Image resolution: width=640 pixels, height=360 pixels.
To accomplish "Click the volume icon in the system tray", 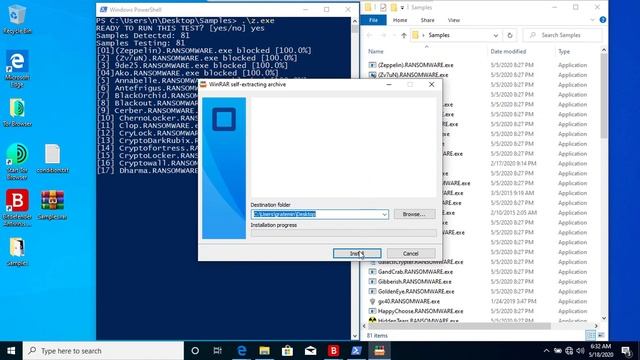I will (580, 351).
